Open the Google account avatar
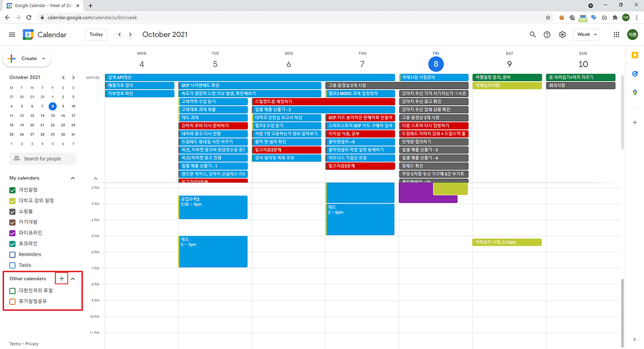The width and height of the screenshot is (644, 349). point(632,35)
